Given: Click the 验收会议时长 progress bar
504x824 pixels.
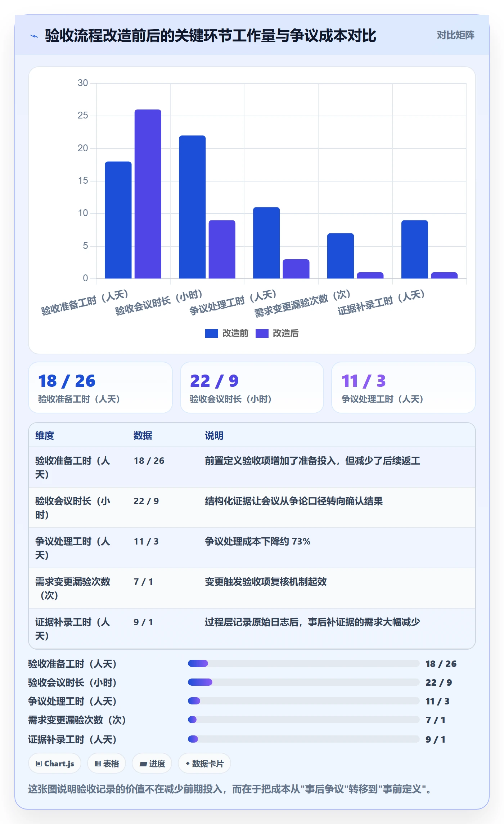Looking at the screenshot, I should (304, 682).
